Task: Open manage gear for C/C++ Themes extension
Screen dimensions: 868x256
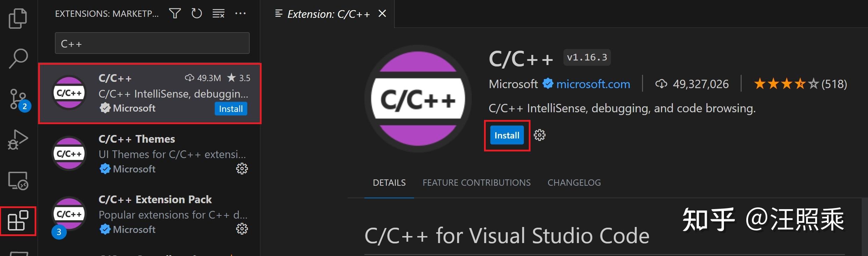Action: coord(242,169)
